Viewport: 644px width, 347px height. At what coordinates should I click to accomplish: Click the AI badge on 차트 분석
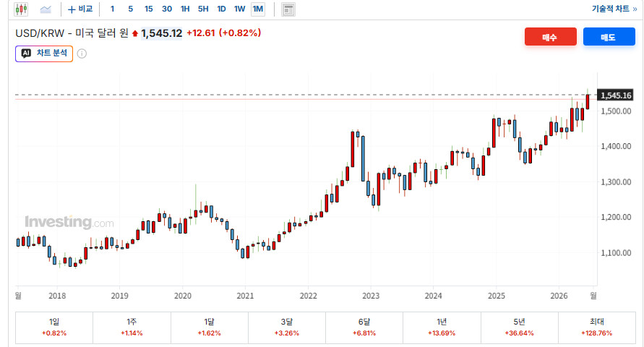26,53
